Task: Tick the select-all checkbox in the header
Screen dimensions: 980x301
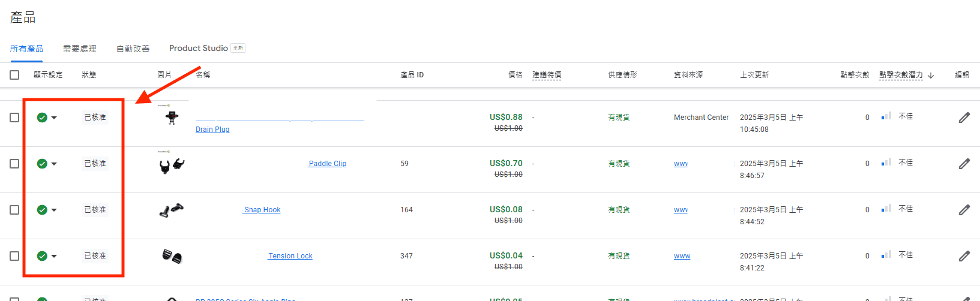Action: click(14, 75)
